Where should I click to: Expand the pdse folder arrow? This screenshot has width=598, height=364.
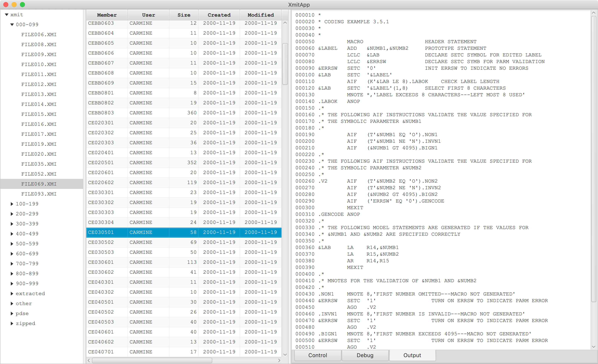coord(12,314)
